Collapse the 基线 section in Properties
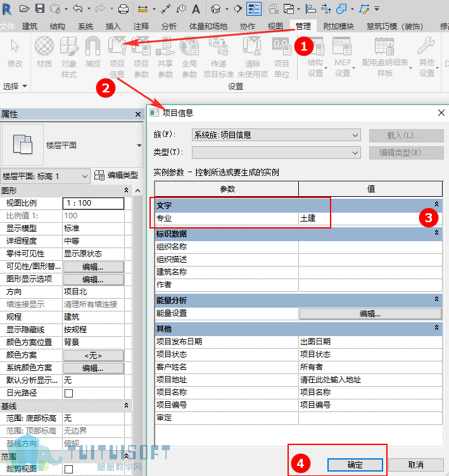 127,406
